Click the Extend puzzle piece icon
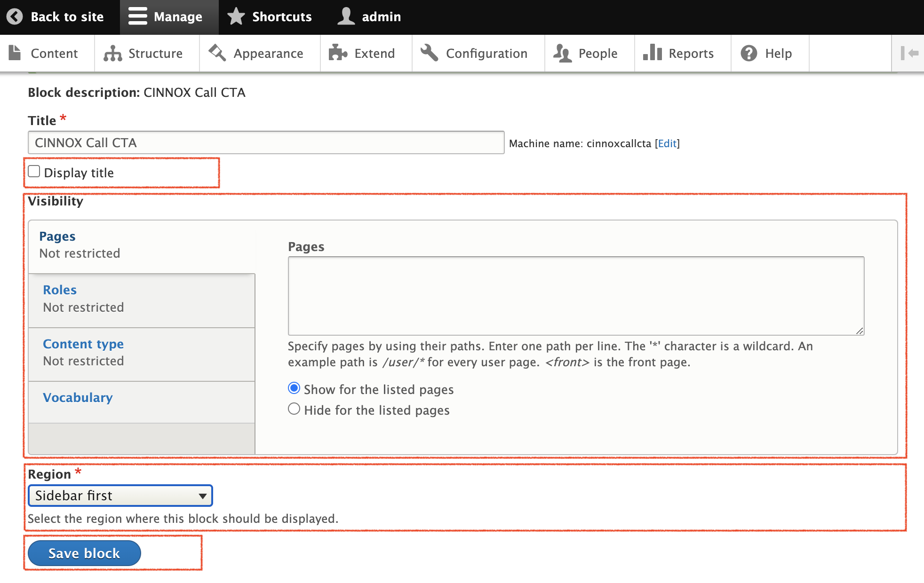This screenshot has width=924, height=583. point(337,53)
